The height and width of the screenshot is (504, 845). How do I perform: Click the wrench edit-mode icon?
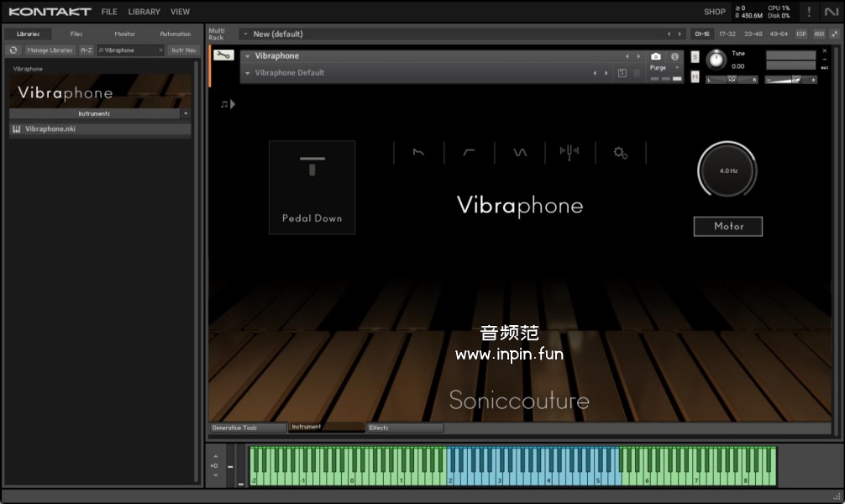[223, 55]
